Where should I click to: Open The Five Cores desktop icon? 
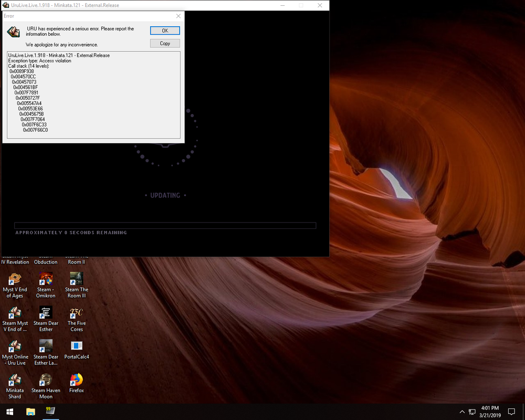click(x=77, y=319)
